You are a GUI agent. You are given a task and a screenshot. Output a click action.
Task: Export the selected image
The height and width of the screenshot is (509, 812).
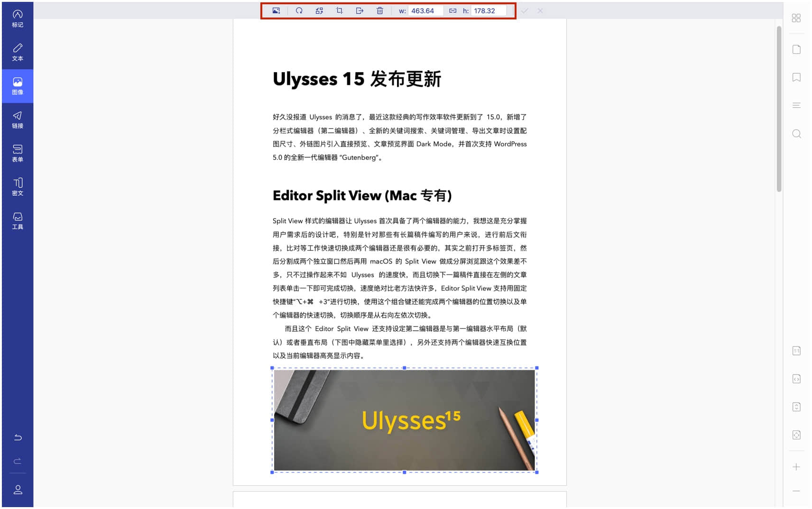pyautogui.click(x=360, y=10)
